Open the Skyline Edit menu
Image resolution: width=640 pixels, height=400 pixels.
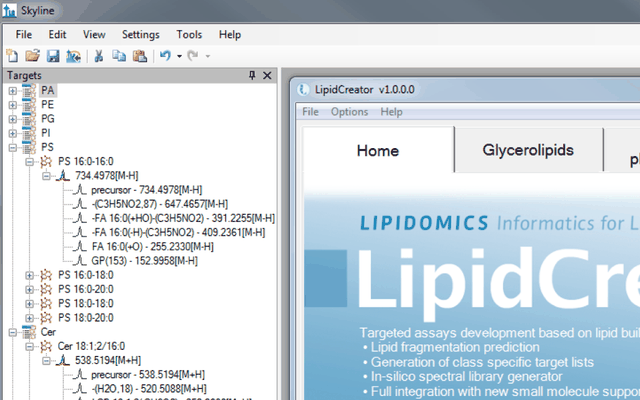[57, 35]
